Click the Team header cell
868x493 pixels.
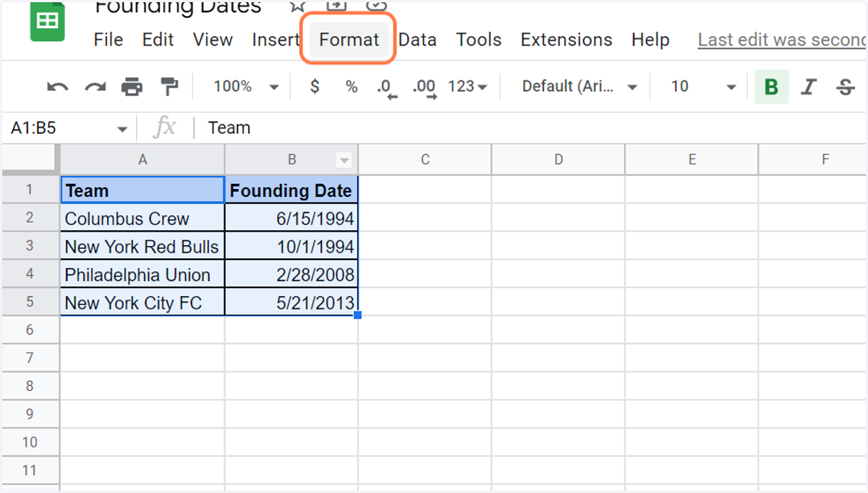142,190
